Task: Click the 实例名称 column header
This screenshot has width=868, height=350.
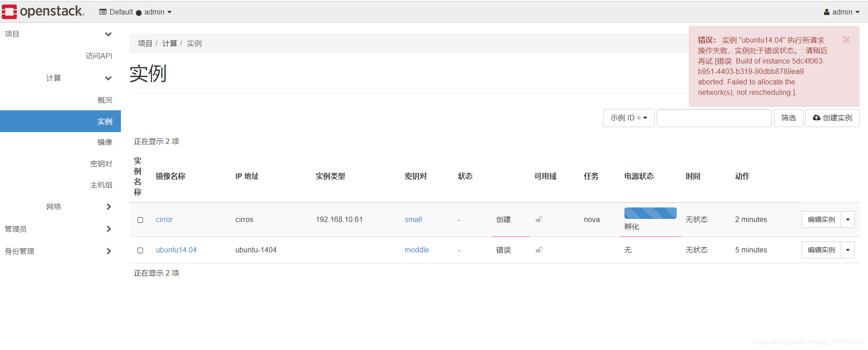Action: 138,177
